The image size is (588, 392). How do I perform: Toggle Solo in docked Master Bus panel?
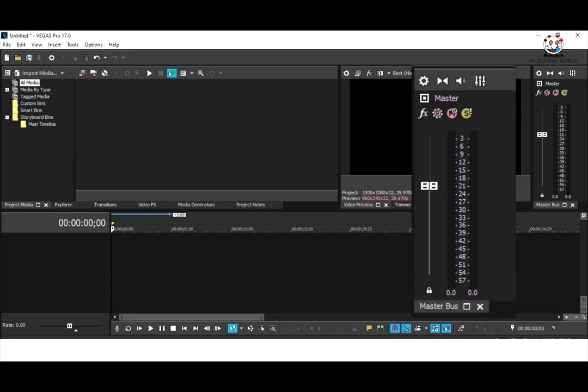(565, 93)
